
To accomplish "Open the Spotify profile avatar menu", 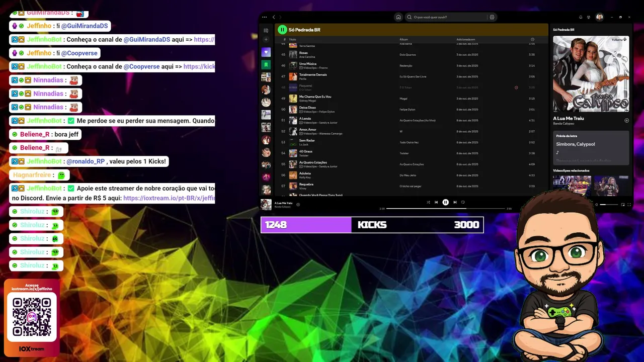I will tap(600, 17).
